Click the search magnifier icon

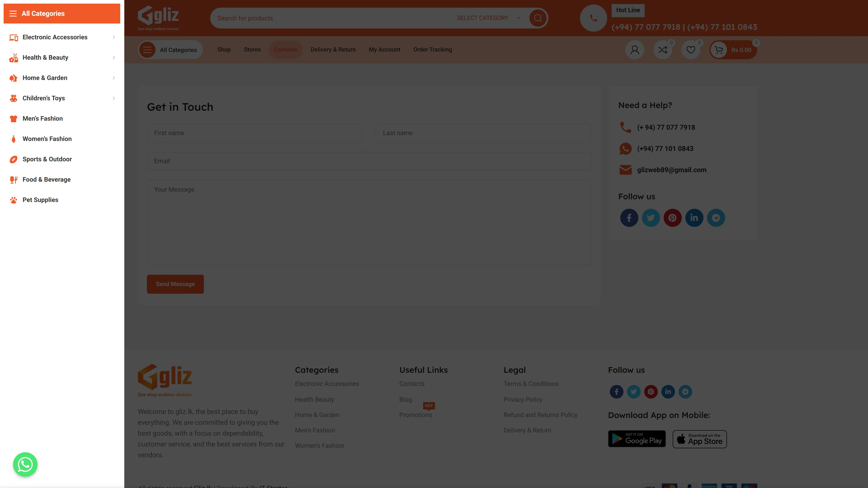pyautogui.click(x=538, y=18)
